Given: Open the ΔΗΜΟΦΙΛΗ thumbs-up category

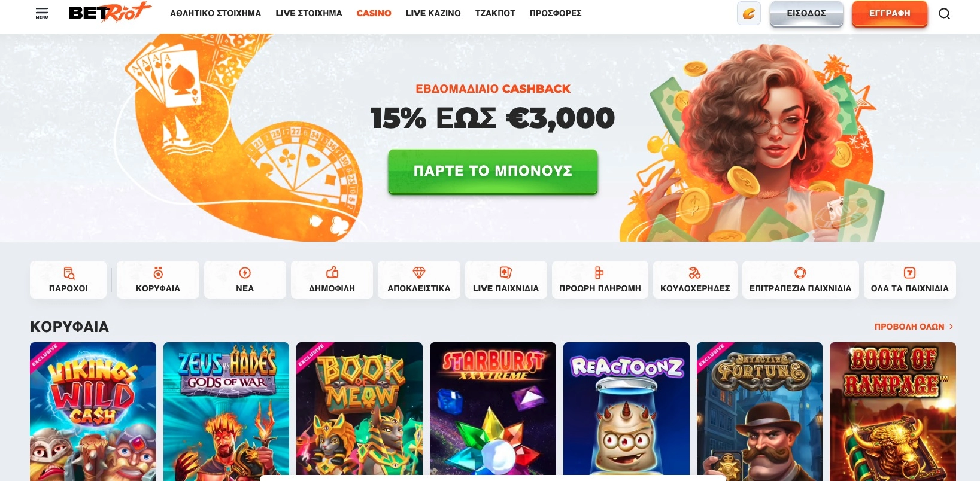Looking at the screenshot, I should click(332, 279).
